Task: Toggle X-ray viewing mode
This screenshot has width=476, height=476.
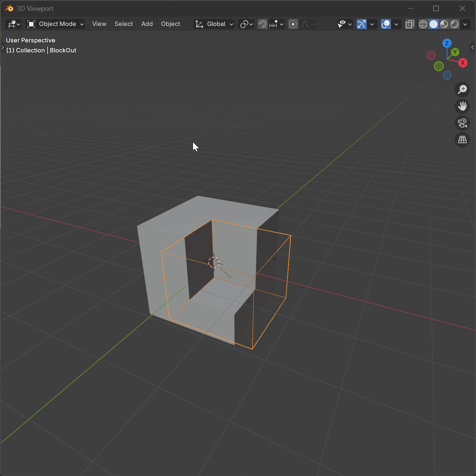Action: pos(409,24)
